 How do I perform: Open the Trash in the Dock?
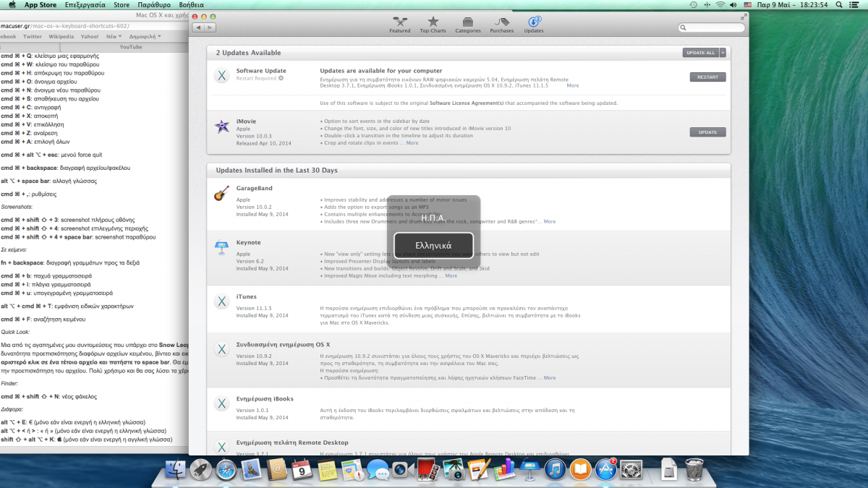click(694, 471)
